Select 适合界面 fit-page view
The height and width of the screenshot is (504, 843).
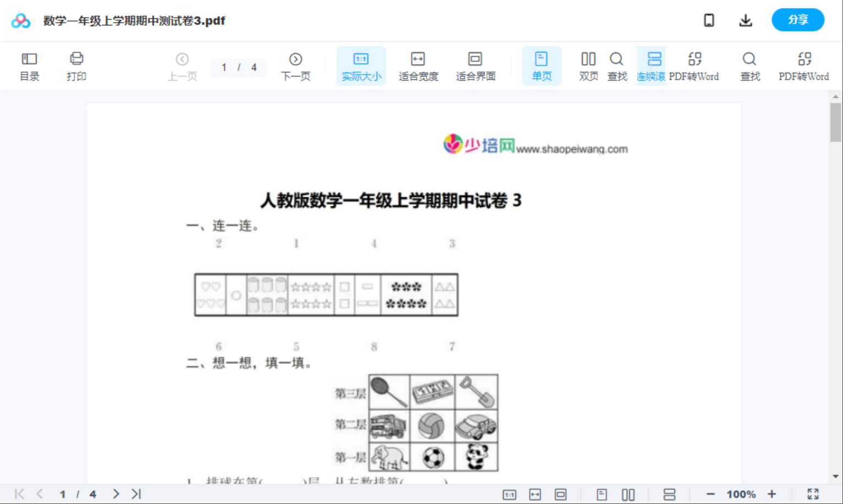click(475, 65)
